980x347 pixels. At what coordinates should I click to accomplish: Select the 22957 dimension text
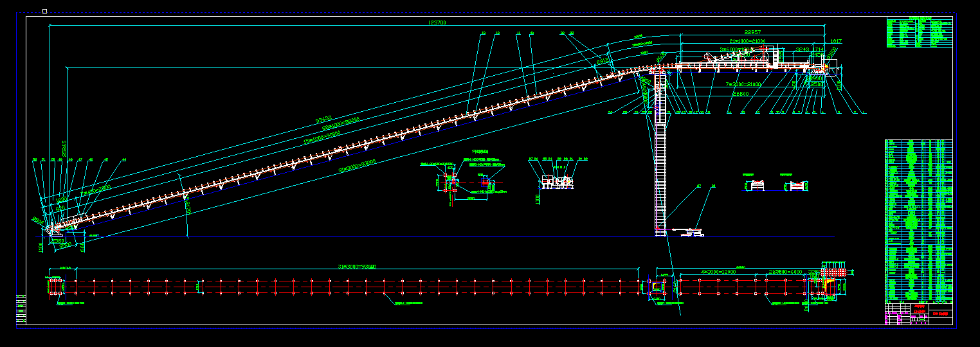click(x=752, y=32)
